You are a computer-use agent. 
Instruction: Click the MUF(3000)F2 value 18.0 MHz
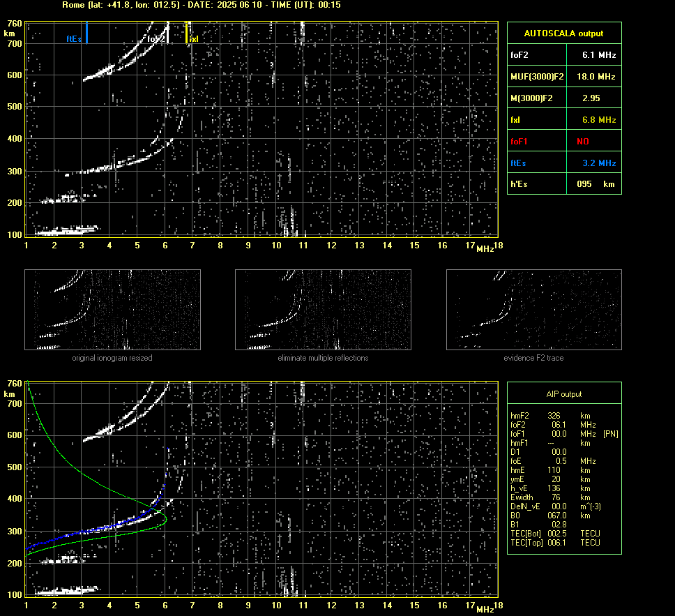coord(596,77)
